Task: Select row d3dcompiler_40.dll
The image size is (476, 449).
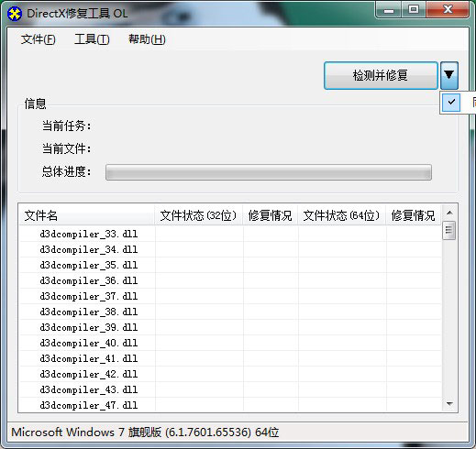Action: (x=230, y=343)
